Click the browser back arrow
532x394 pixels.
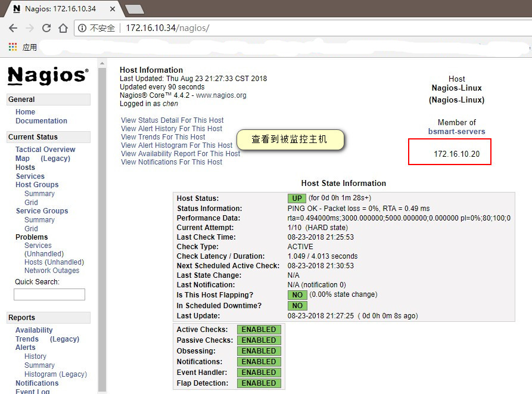tap(13, 27)
